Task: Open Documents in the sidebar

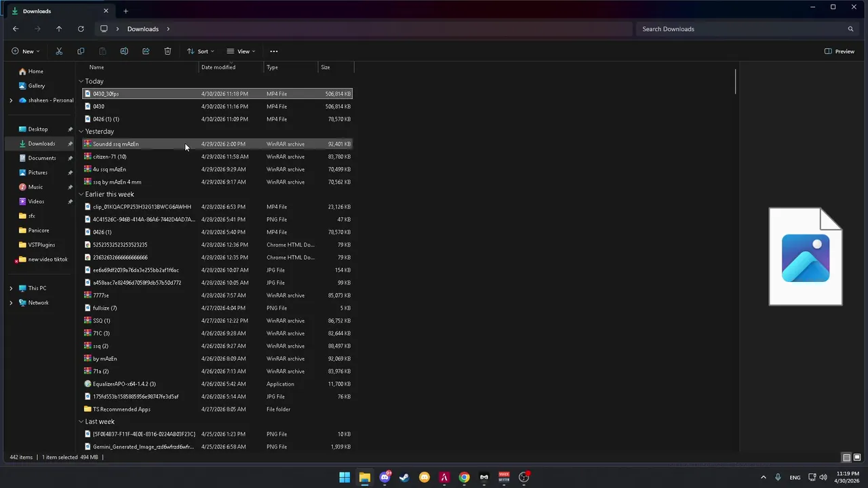Action: point(41,158)
